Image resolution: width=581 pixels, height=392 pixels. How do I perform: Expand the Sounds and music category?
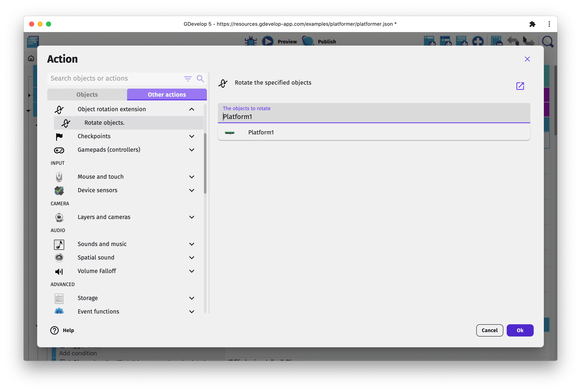191,244
